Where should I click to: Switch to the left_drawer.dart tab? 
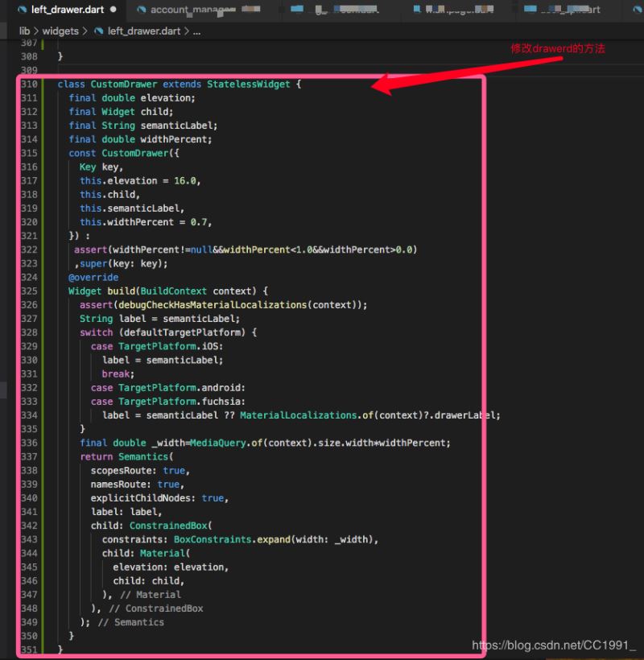68,10
